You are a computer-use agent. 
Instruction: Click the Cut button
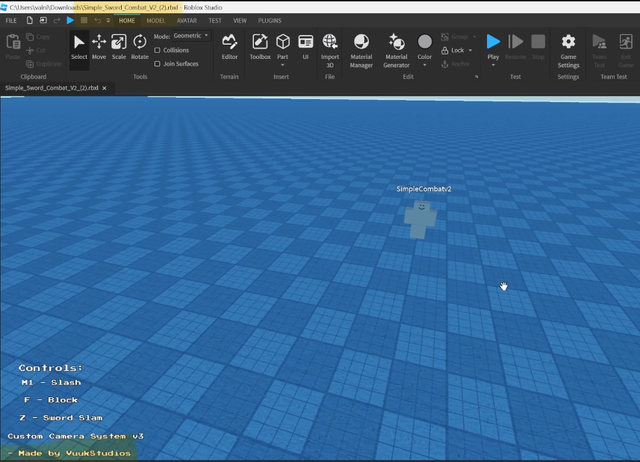click(x=36, y=50)
